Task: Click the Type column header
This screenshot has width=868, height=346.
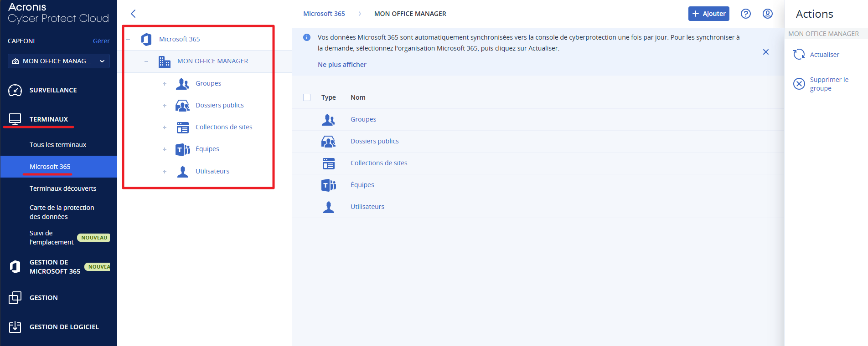Action: pos(329,97)
